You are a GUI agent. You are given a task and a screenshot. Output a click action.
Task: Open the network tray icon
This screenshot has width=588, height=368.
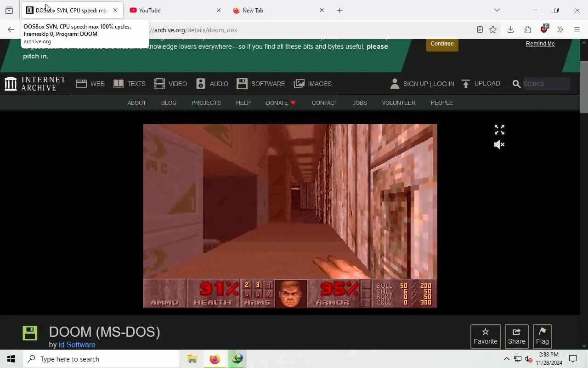pyautogui.click(x=517, y=359)
